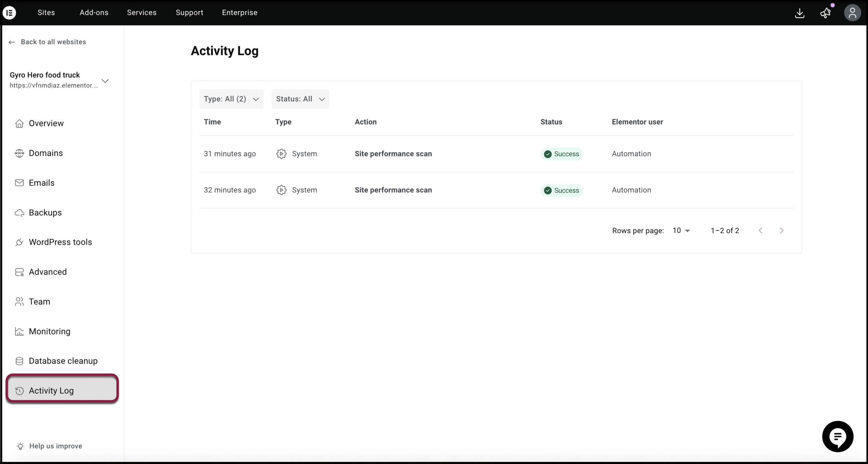Expand the Gyro Hero food truck selector
The height and width of the screenshot is (464, 868).
[x=105, y=81]
